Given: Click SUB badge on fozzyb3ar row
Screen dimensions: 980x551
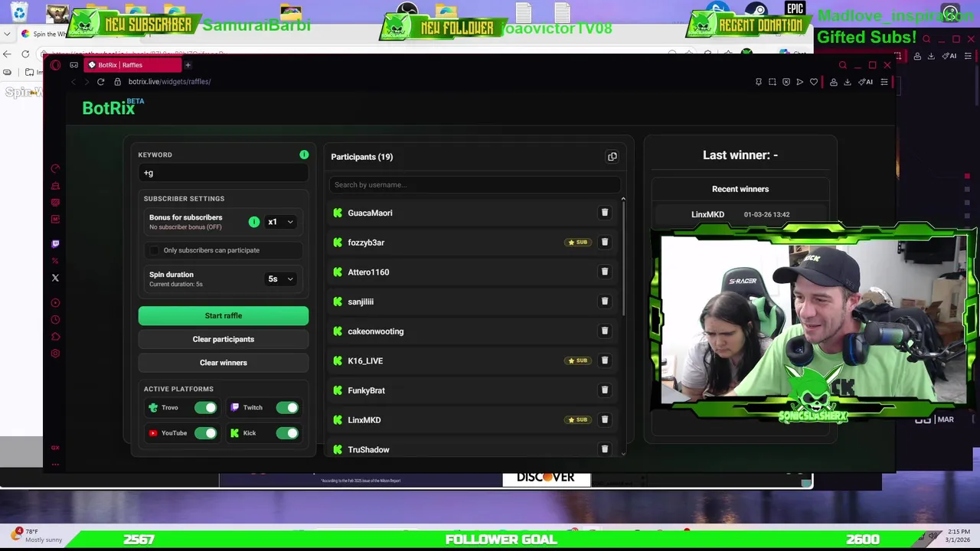Looking at the screenshot, I should pyautogui.click(x=578, y=243).
